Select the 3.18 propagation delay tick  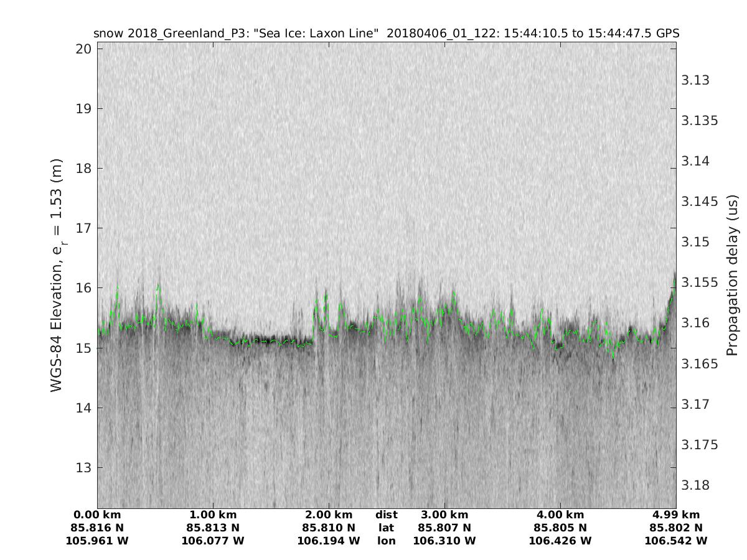695,485
